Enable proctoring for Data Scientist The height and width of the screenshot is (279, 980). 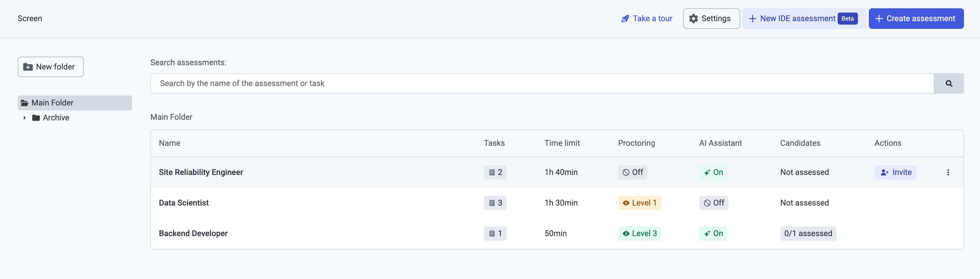coord(639,203)
